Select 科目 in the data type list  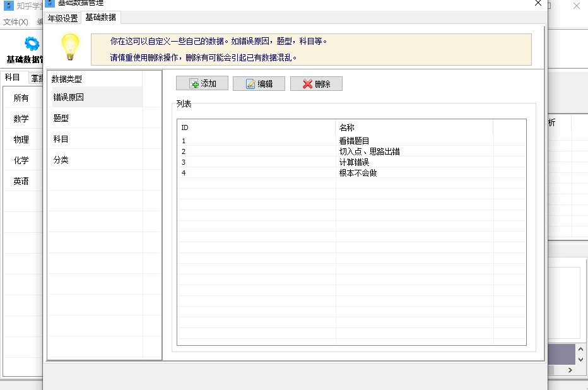[x=61, y=139]
